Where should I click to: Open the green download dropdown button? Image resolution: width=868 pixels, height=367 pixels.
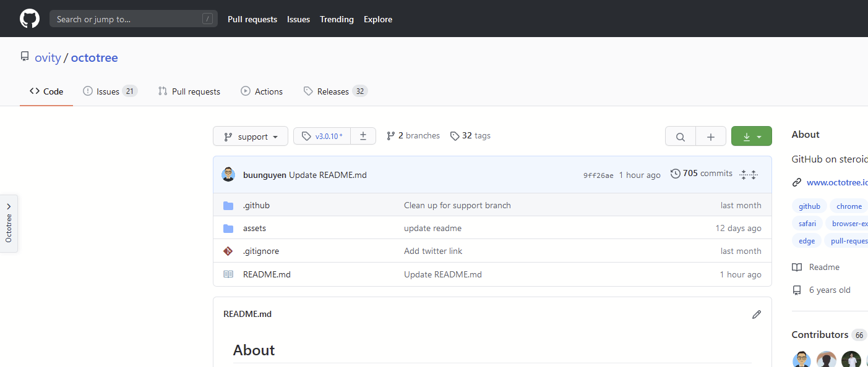752,137
